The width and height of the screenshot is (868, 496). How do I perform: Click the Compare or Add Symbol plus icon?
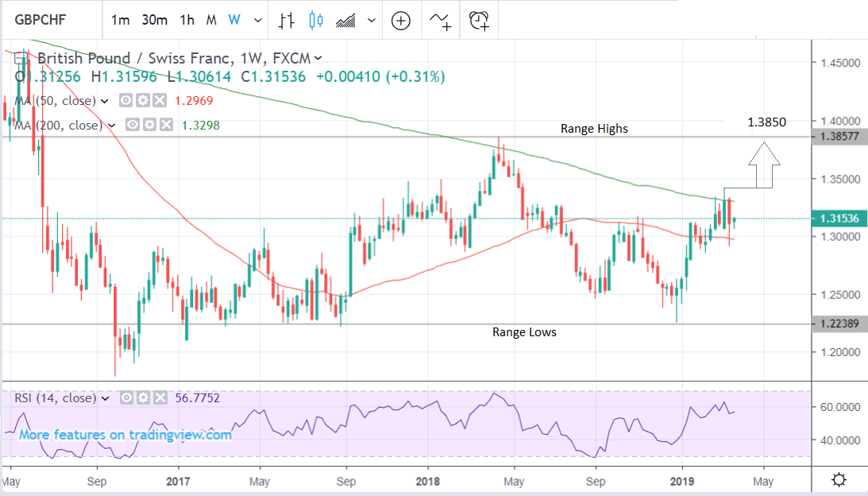click(400, 21)
